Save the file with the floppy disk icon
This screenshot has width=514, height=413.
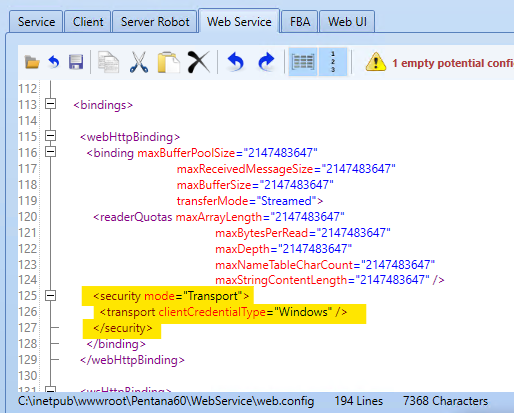[76, 62]
